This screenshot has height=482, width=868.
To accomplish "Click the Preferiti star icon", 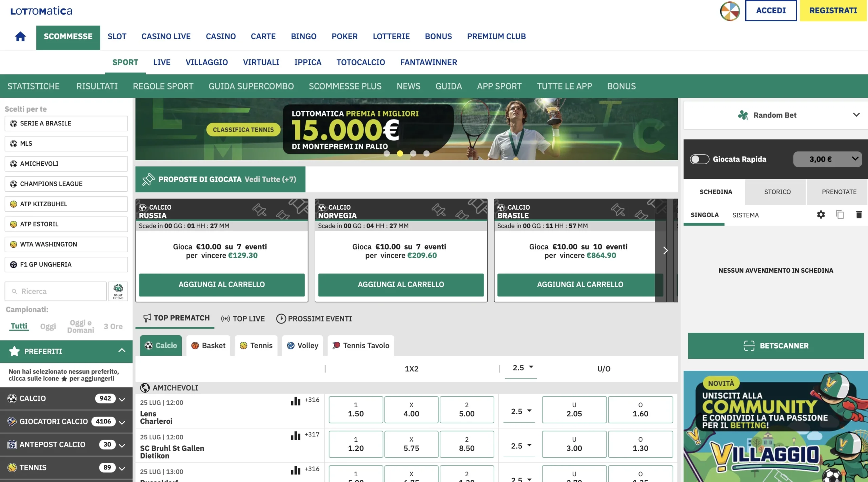I will pyautogui.click(x=14, y=351).
